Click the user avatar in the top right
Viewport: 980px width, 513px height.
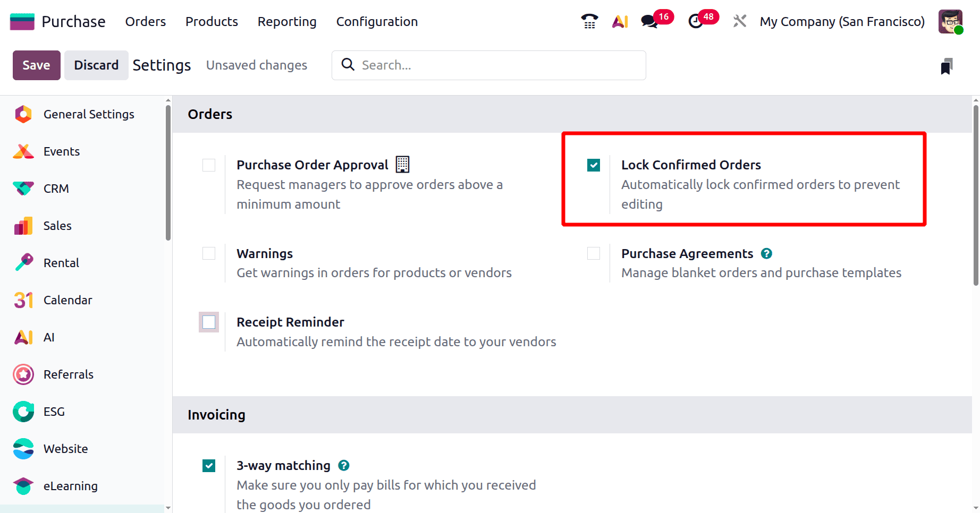tap(950, 21)
